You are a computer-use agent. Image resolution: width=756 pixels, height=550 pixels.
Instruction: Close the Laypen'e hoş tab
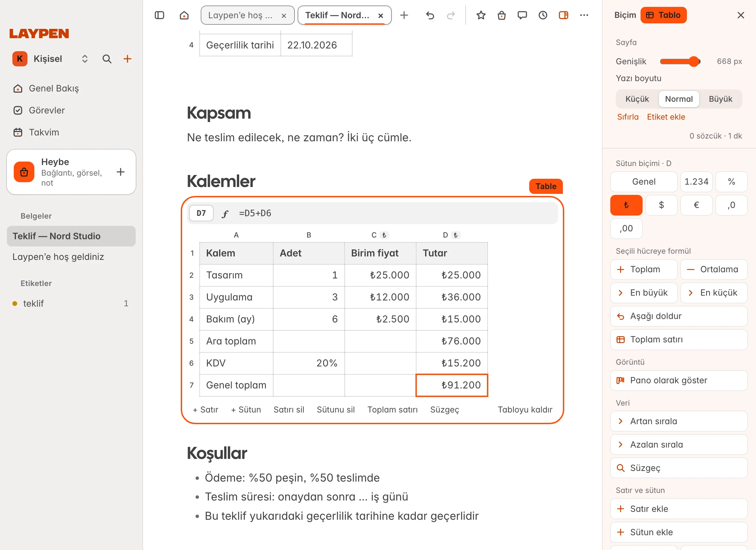click(284, 15)
